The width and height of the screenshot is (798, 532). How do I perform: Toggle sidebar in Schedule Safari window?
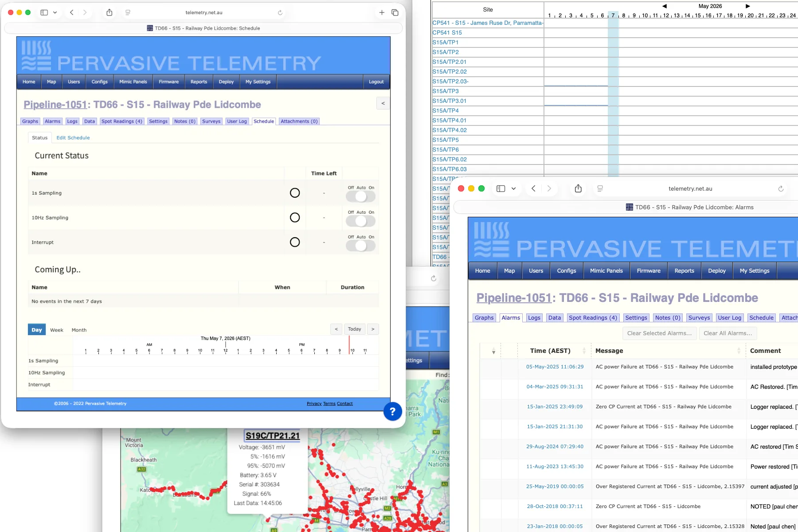point(44,12)
